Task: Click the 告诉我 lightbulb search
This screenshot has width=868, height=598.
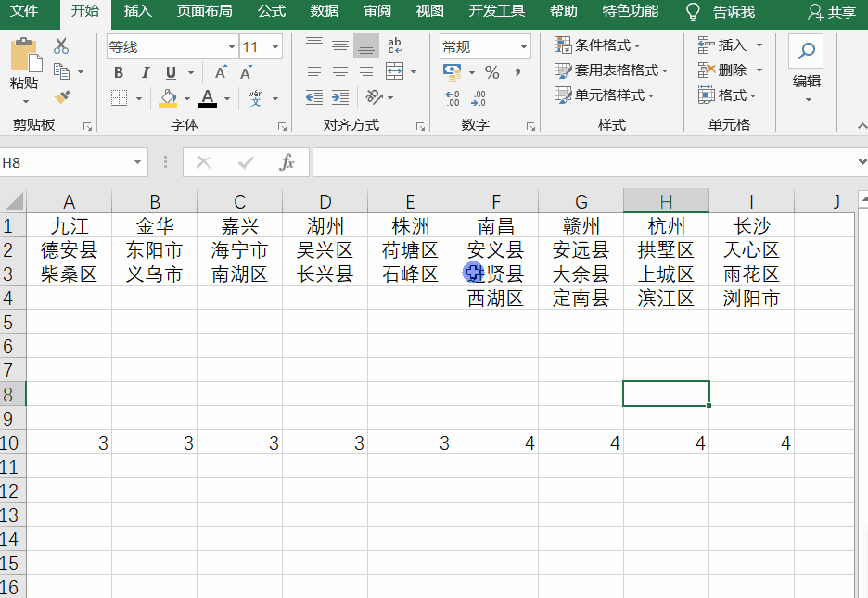Action: [720, 12]
